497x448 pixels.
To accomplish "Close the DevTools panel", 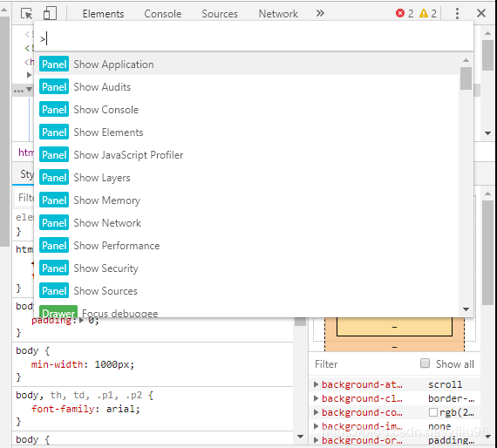I will pos(481,13).
